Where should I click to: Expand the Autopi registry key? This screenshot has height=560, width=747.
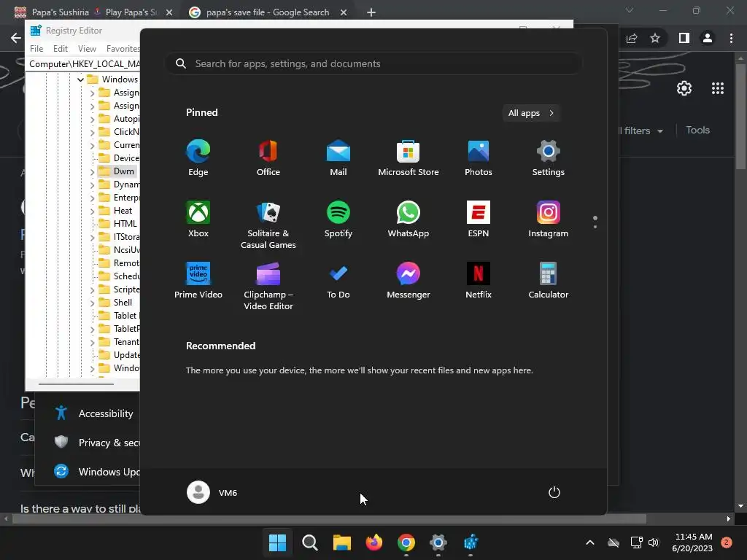tap(92, 119)
